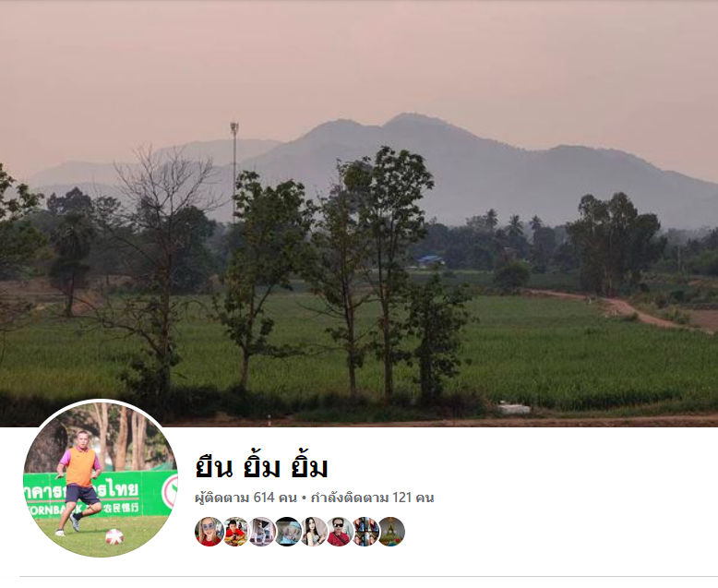Viewport: 718px width, 588px height.
Task: Open the sunglasses man in red shirt avatar
Action: [340, 532]
